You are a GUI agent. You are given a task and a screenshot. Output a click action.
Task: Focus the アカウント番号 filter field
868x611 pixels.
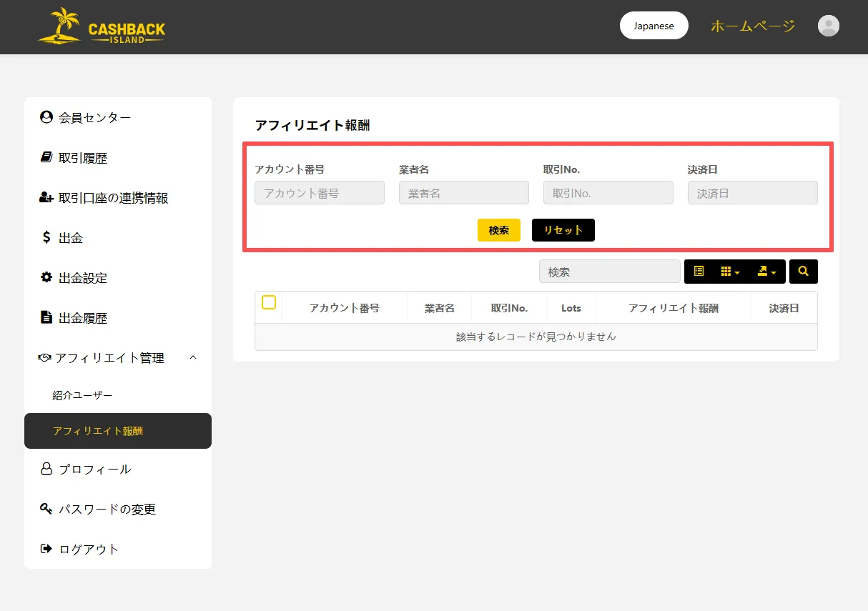tap(320, 193)
